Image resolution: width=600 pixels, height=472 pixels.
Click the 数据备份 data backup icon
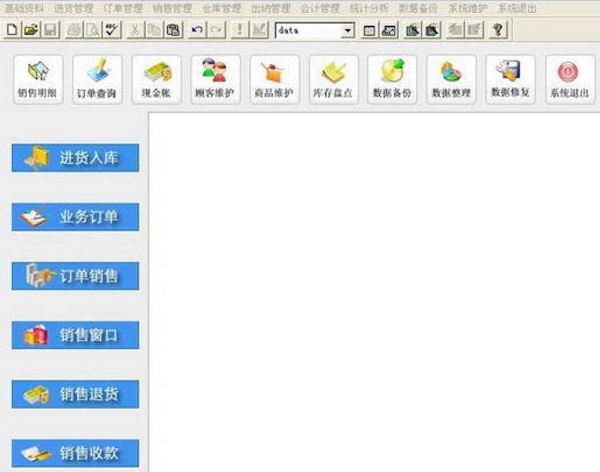click(392, 79)
